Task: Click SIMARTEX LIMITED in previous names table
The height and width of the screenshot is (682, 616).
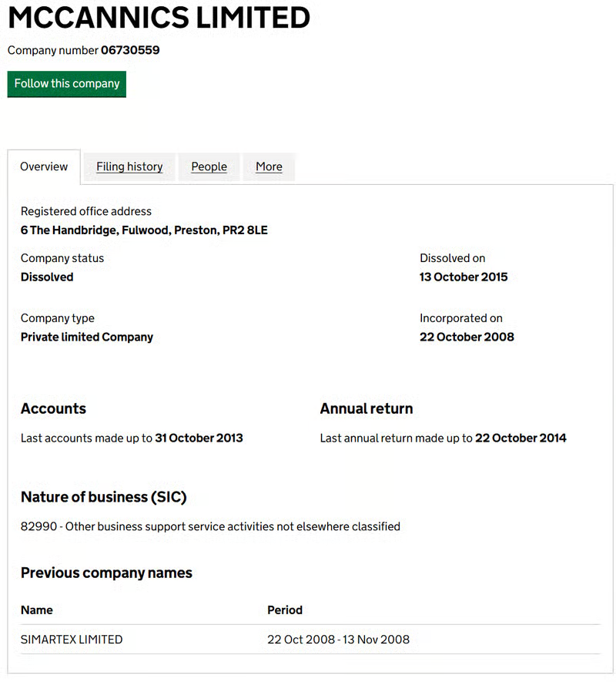Action: click(72, 640)
